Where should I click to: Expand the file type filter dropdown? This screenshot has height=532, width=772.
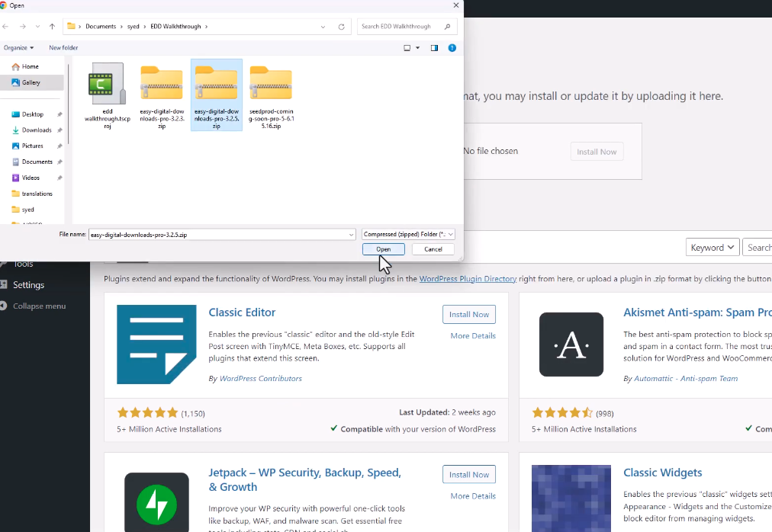coord(408,235)
